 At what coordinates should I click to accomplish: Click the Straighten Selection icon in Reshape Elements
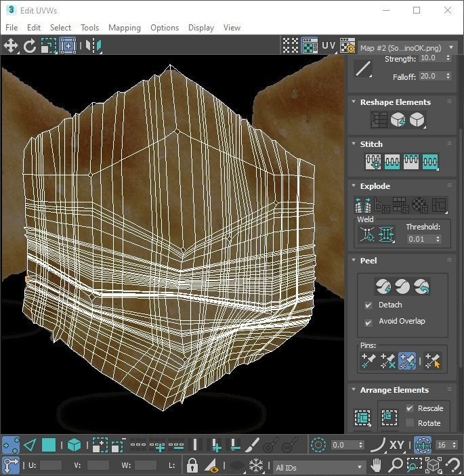point(379,120)
